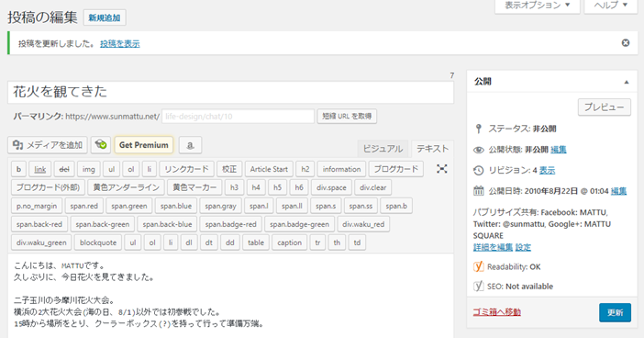Open 投稿を表示 link
The image size is (644, 338).
[x=120, y=43]
